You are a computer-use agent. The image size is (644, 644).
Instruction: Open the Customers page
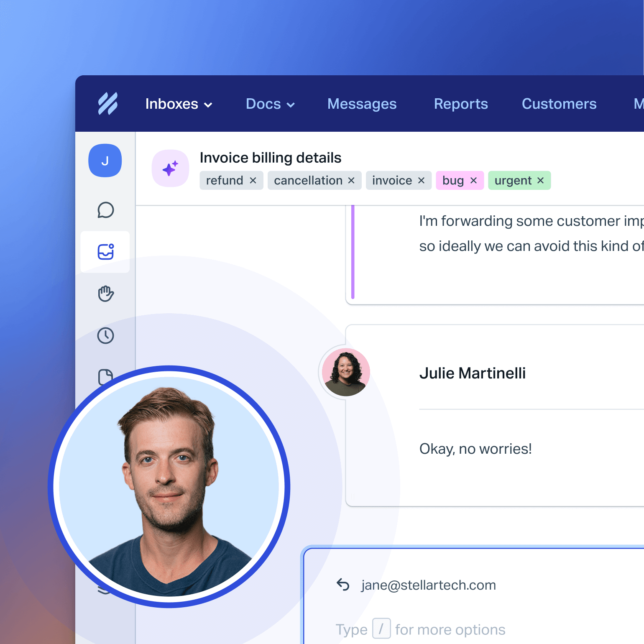(x=559, y=104)
